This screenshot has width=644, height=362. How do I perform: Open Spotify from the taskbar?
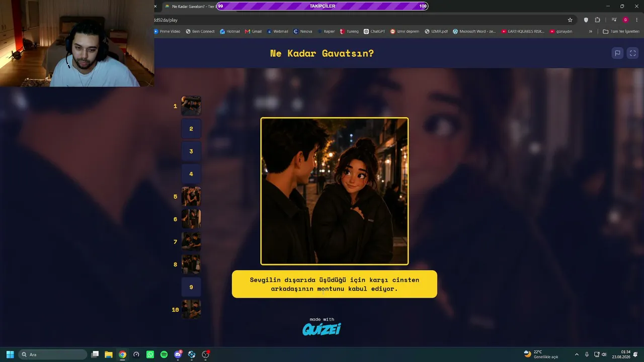point(164,354)
